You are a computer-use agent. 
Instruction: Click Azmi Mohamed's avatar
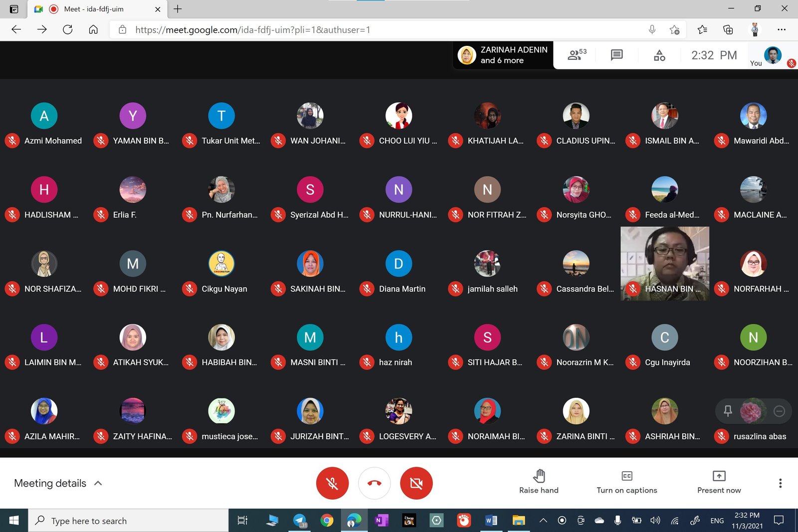[44, 116]
